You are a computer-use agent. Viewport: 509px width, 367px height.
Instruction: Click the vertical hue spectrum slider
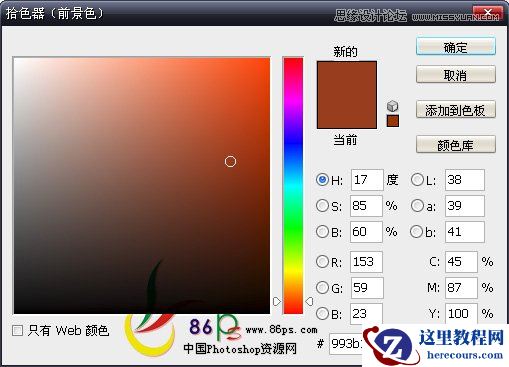coord(293,185)
